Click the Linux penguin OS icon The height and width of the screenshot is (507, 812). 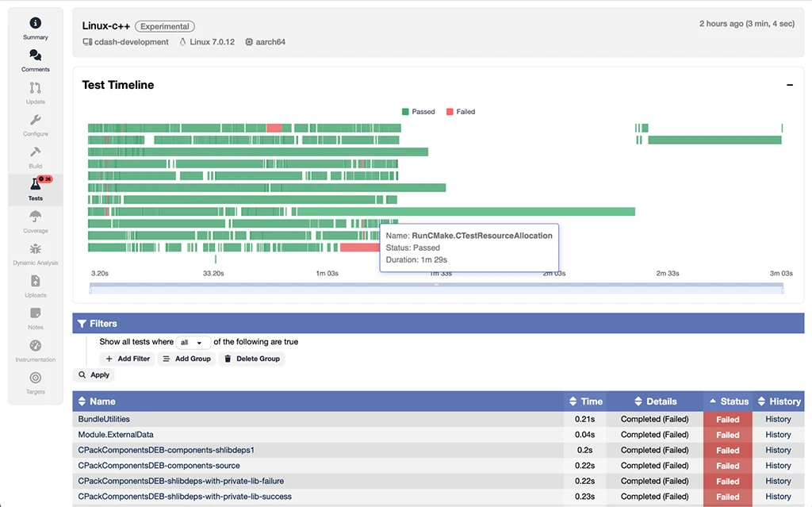click(x=183, y=42)
